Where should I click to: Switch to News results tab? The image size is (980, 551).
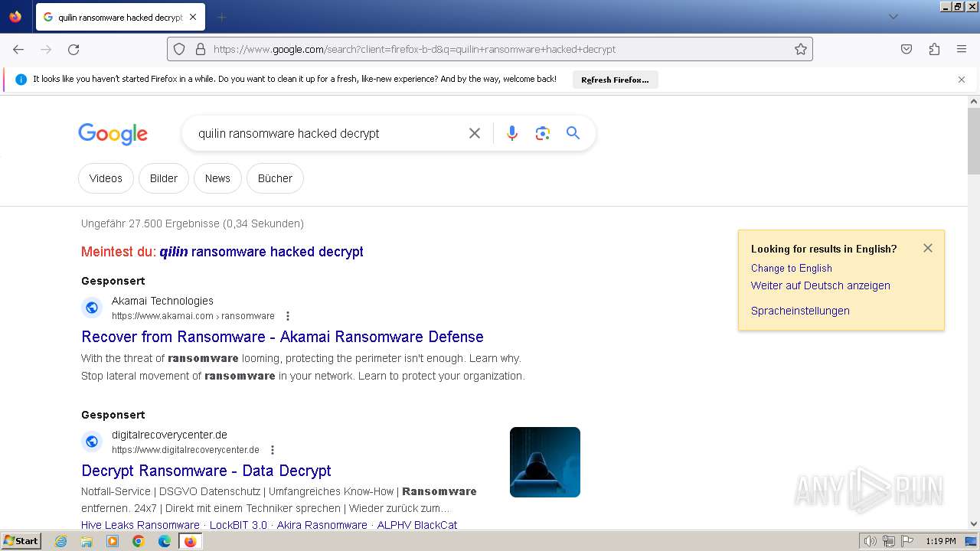[217, 178]
